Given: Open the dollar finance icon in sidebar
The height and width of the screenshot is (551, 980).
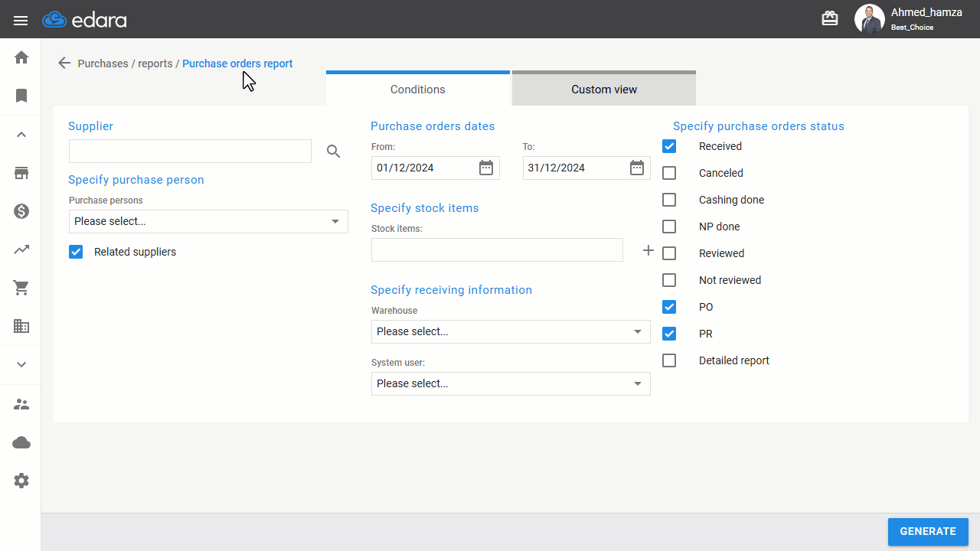Looking at the screenshot, I should pos(21,211).
